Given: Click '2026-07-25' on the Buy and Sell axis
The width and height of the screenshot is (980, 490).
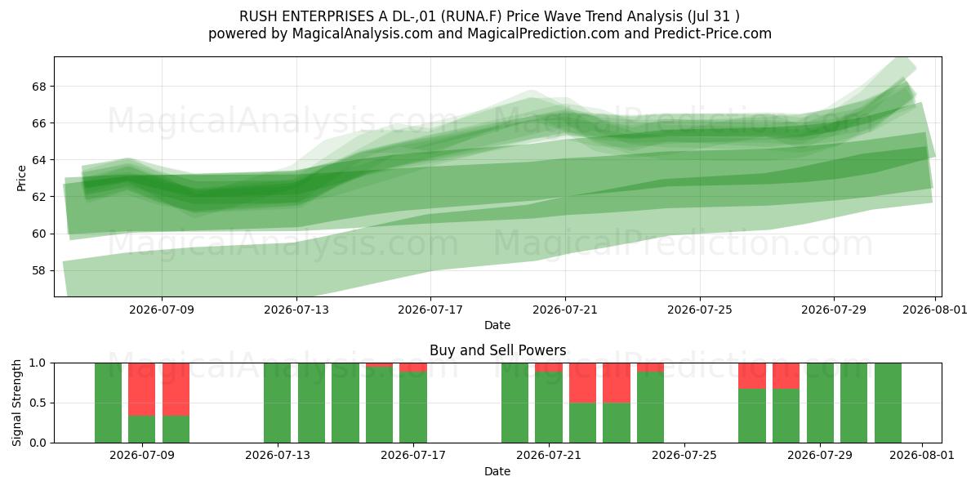Looking at the screenshot, I should pos(684,457).
